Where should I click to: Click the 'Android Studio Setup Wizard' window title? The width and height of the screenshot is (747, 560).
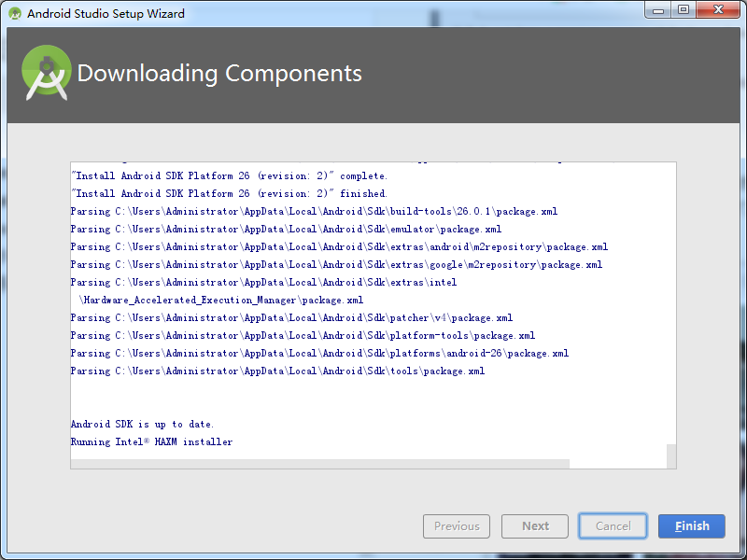(106, 13)
